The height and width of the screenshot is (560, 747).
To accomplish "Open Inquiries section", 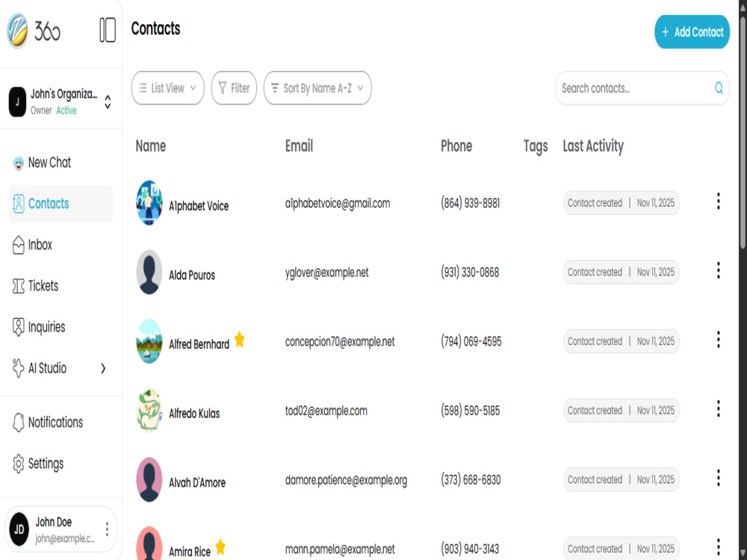I will tap(61, 327).
